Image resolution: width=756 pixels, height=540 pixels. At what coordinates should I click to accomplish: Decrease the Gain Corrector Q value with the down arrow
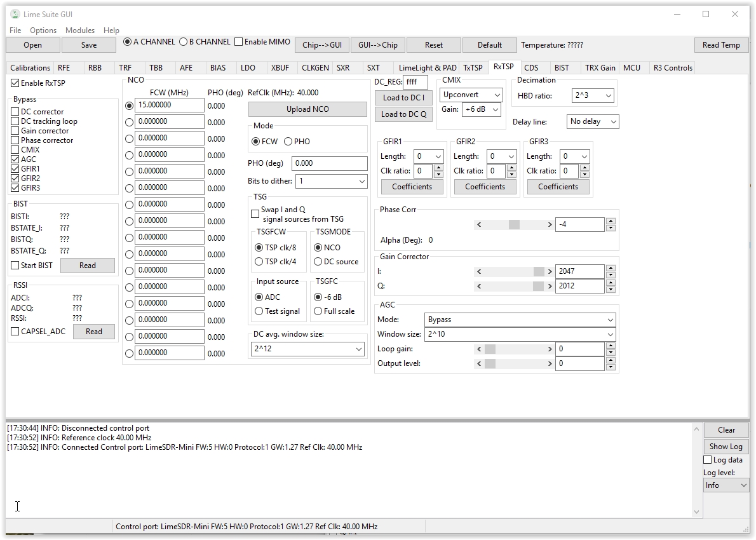[x=611, y=290]
